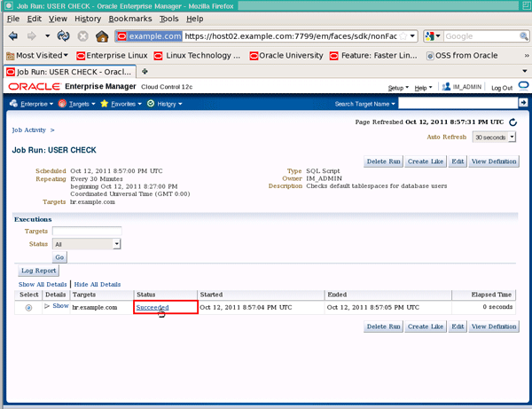This screenshot has width=532, height=409.
Task: Bookmark this page with the star
Action: tap(403, 36)
